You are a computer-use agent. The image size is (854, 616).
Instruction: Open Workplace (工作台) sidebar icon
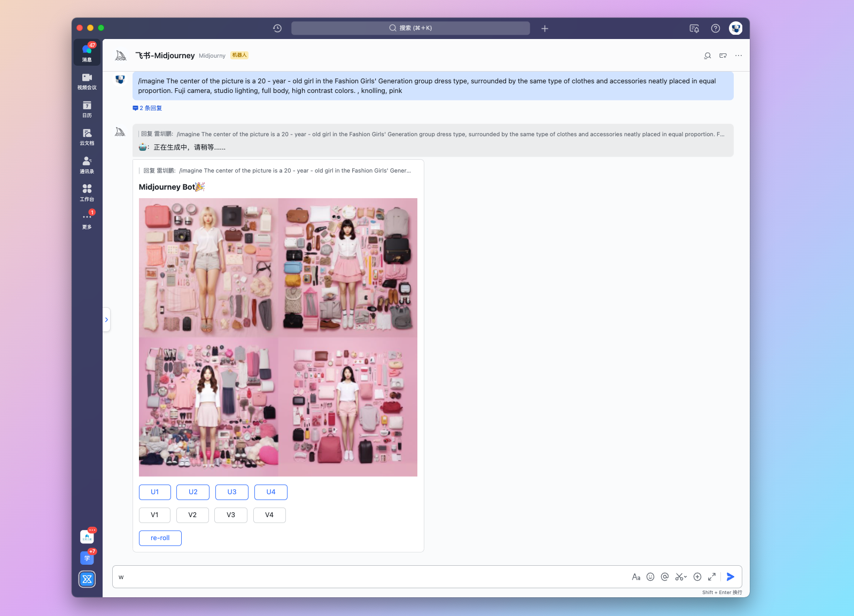point(87,192)
